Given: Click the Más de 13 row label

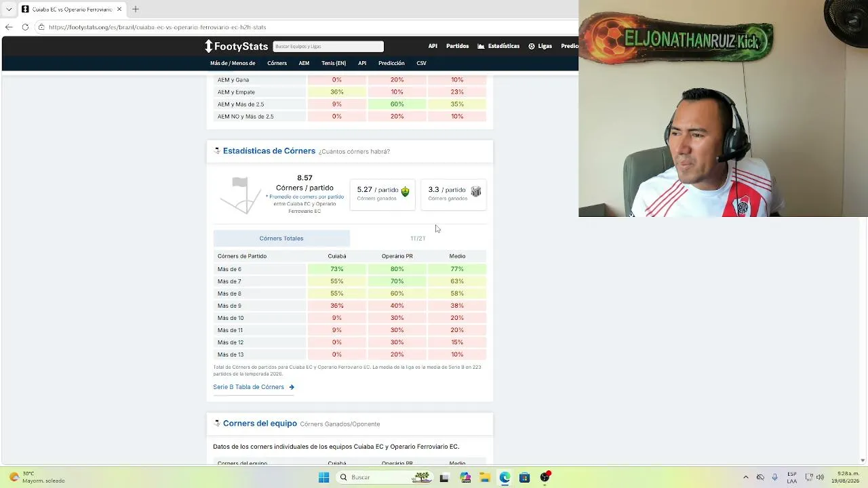Looking at the screenshot, I should 231,354.
